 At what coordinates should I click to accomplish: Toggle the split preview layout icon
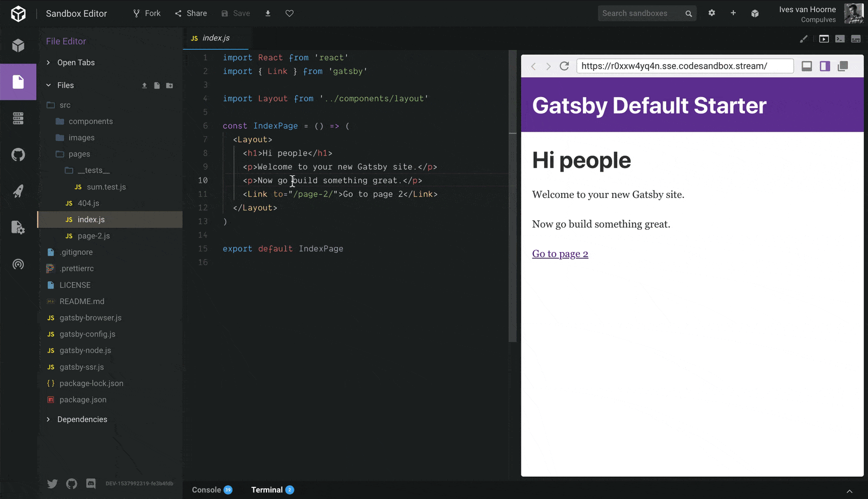tap(825, 66)
